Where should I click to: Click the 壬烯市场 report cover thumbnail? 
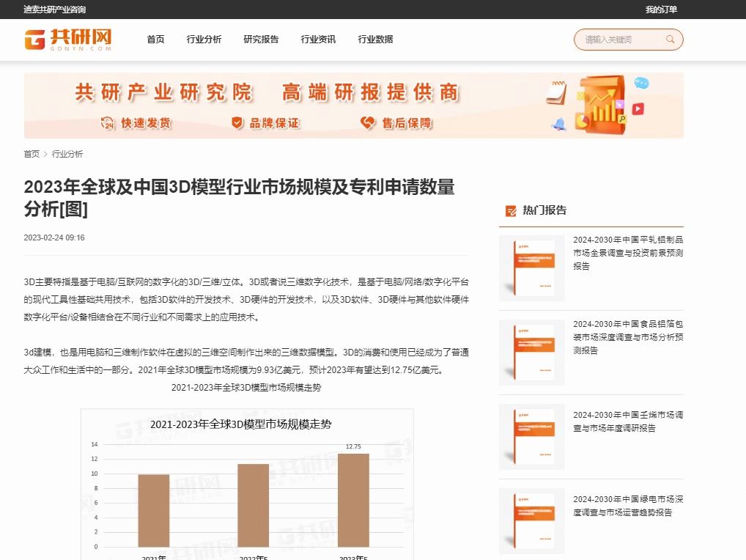[x=531, y=436]
